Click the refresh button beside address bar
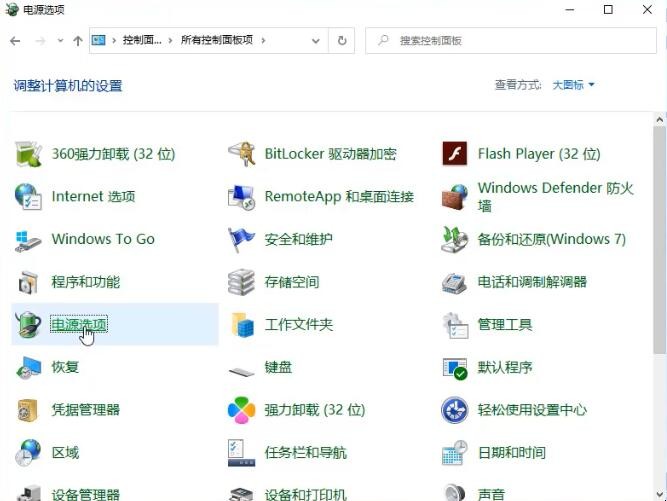667x501 pixels. [342, 41]
